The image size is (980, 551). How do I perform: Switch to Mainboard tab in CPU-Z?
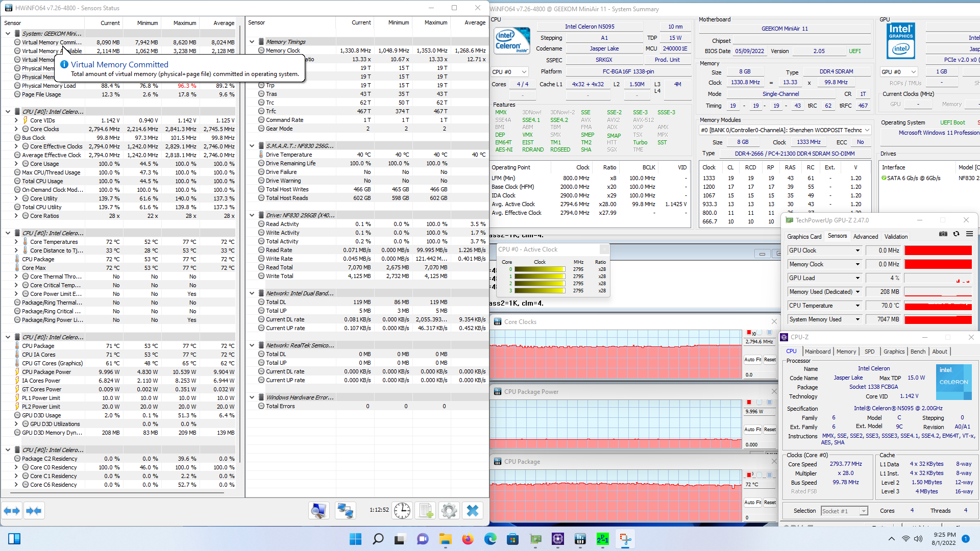[818, 352]
